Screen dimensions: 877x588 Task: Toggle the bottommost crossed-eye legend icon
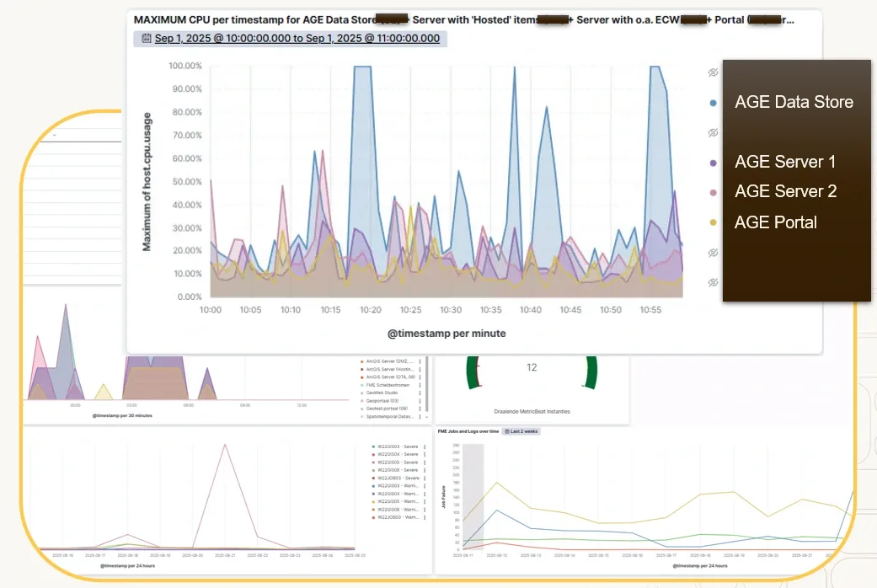point(713,282)
